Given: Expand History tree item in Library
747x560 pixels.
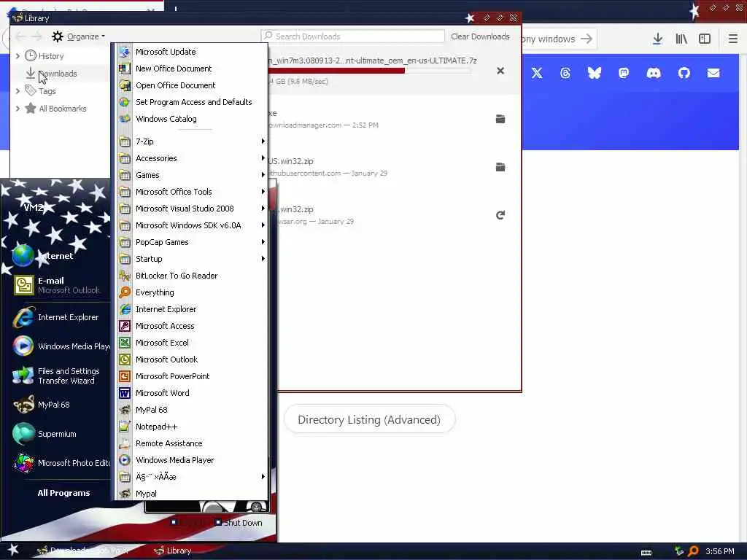Looking at the screenshot, I should tap(18, 55).
